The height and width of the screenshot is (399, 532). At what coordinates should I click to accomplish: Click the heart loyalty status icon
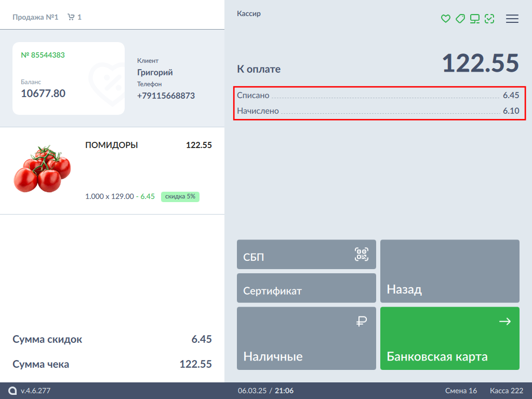[x=445, y=19]
